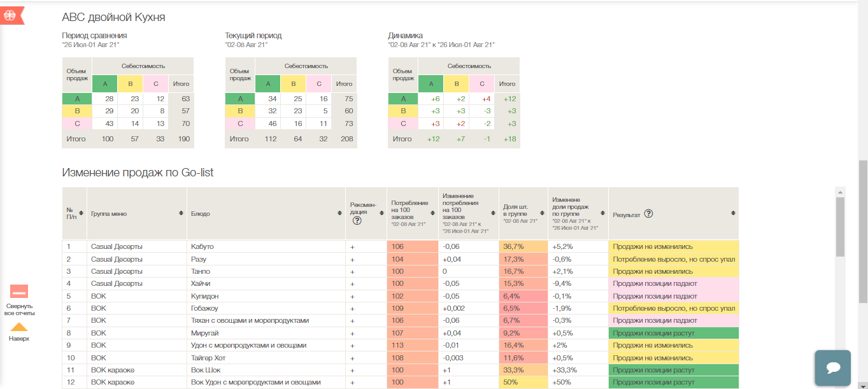The width and height of the screenshot is (868, 389).
Task: Click the Танпо dish cell
Action: click(266, 271)
